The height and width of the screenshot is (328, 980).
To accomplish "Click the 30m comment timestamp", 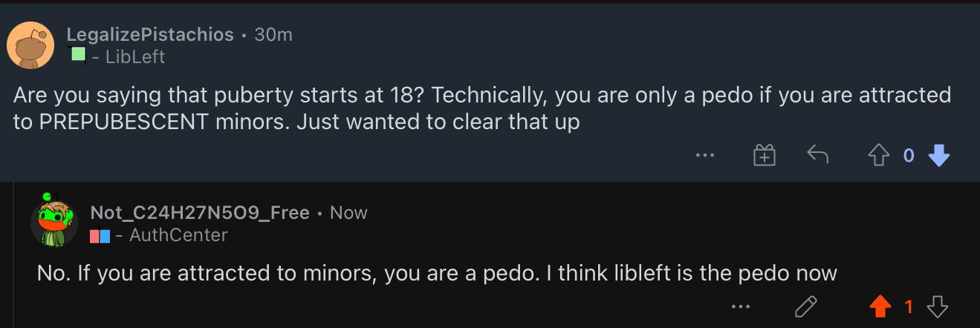I will click(273, 35).
